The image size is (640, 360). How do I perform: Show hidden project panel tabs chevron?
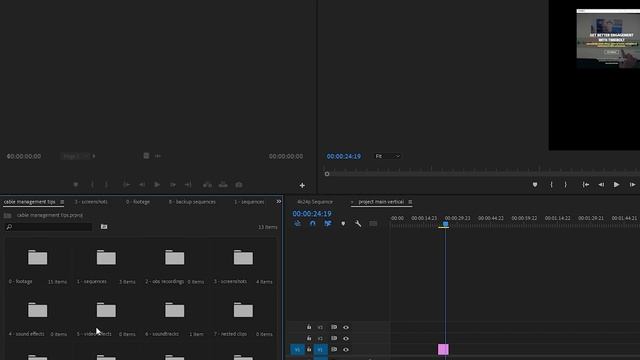click(x=279, y=202)
